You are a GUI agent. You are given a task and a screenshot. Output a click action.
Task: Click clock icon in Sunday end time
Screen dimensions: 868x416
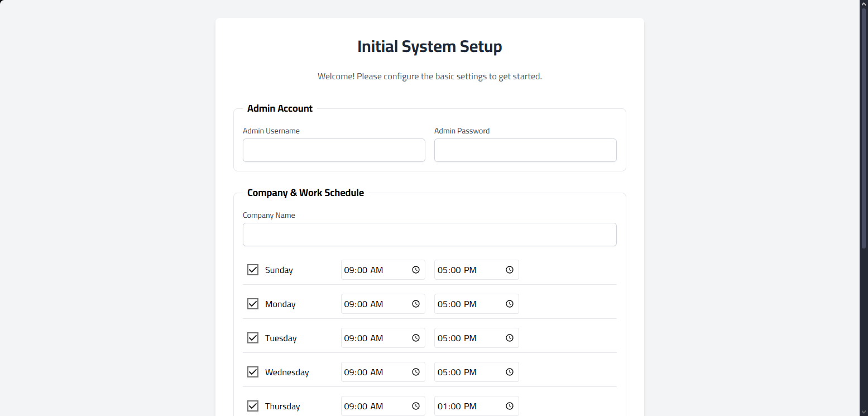[510, 270]
